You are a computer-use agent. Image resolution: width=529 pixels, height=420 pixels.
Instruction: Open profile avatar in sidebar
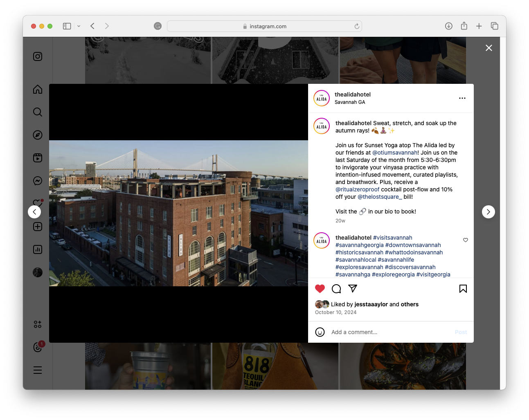pos(38,272)
